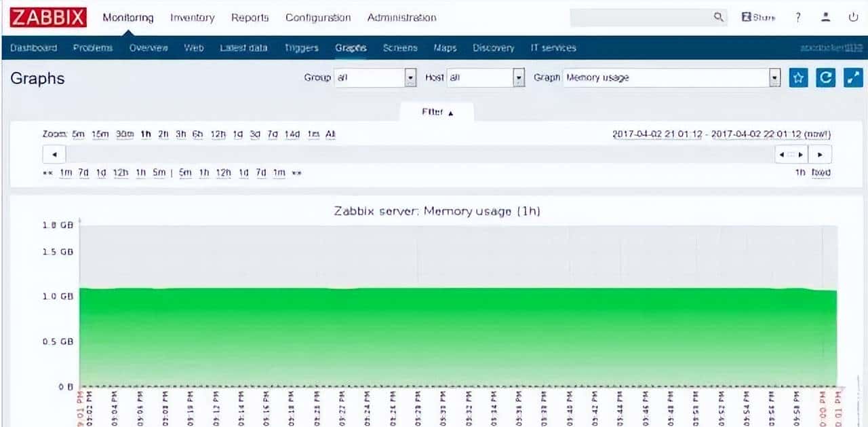Click the Zabbix logo
Image resolution: width=868 pixels, height=427 pixels.
tap(49, 18)
